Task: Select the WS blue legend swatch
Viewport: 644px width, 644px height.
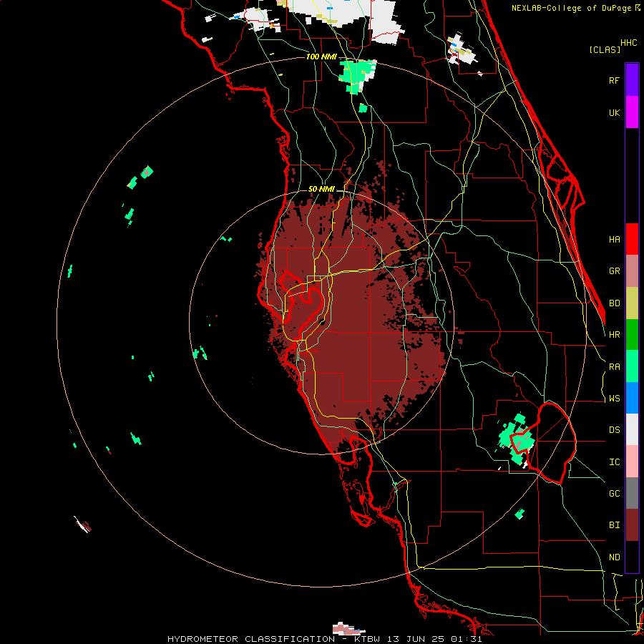Action: (x=632, y=398)
